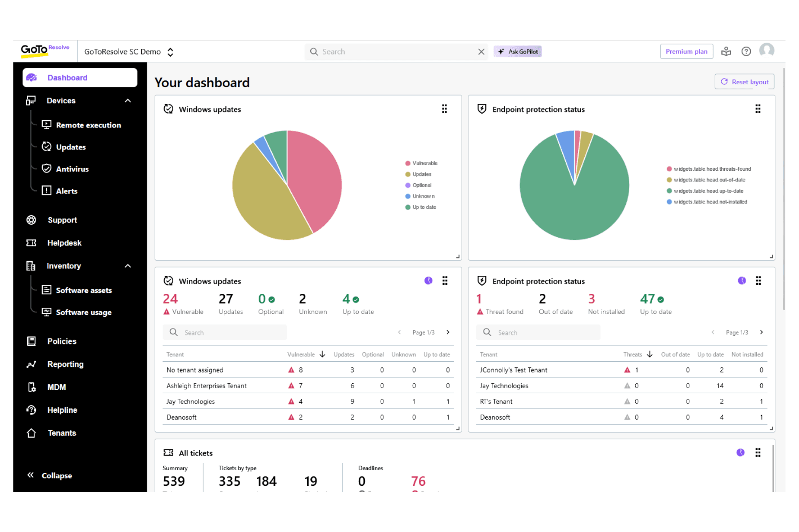This screenshot has width=799, height=532.
Task: Go to previous page in Endpoint protection table
Action: click(713, 333)
